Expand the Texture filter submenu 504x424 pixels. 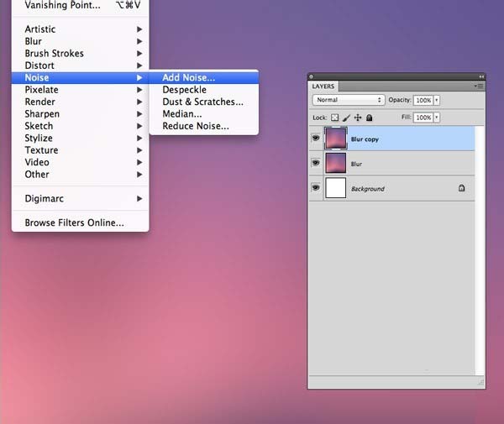81,150
